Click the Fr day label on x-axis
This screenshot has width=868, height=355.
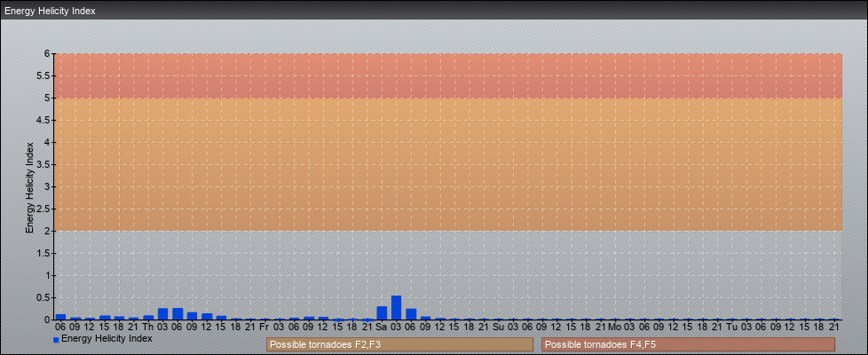264,327
